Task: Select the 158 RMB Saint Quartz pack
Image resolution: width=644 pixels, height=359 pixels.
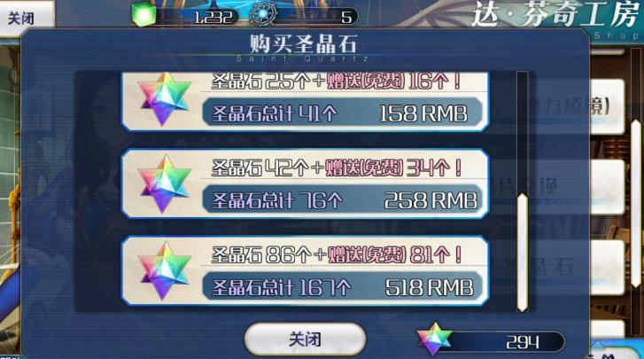Action: [x=305, y=102]
